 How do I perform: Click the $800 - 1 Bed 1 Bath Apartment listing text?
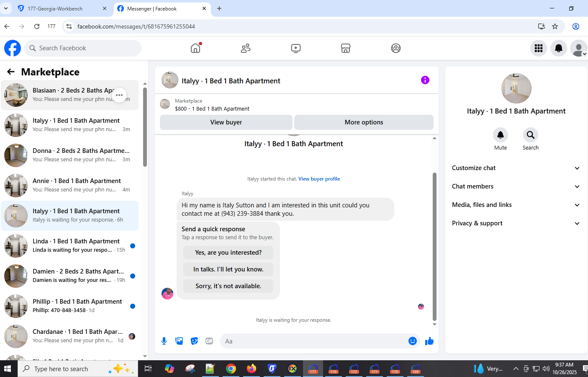click(x=212, y=108)
